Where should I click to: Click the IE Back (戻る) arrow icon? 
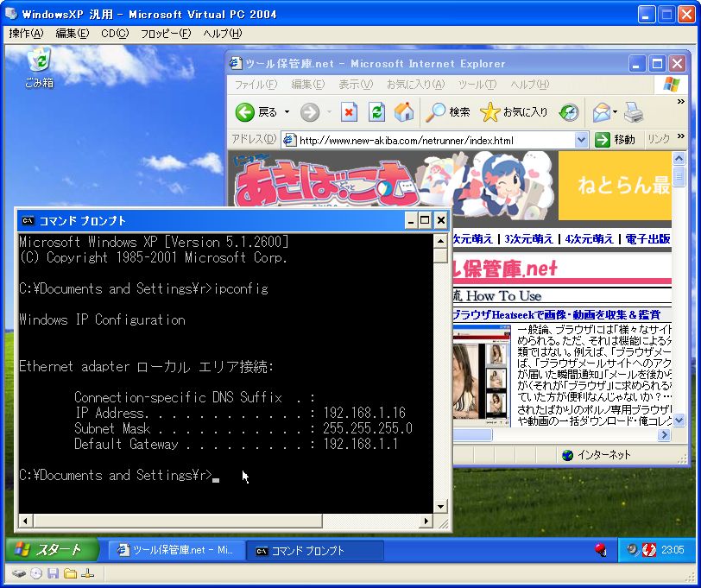(244, 112)
